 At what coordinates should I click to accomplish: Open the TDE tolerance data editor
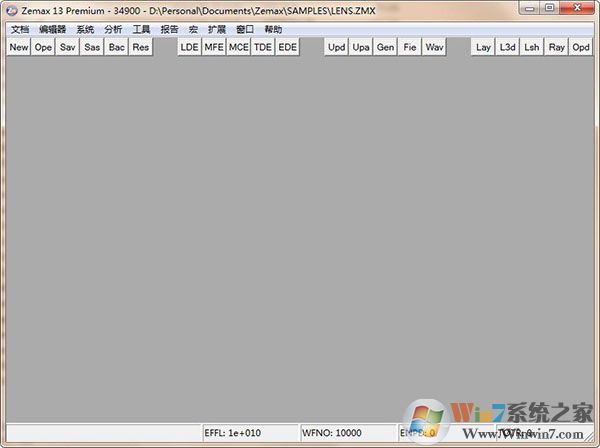click(263, 47)
